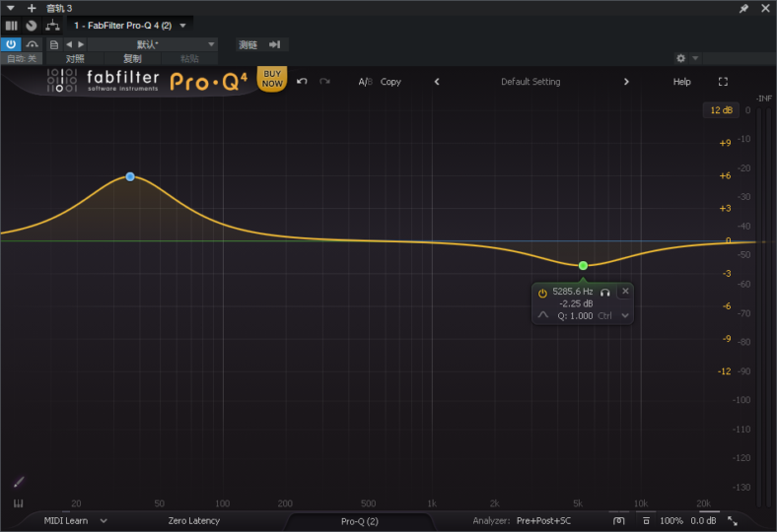
Task: Disable the 5285.6 Hz band power toggle
Action: pos(542,292)
